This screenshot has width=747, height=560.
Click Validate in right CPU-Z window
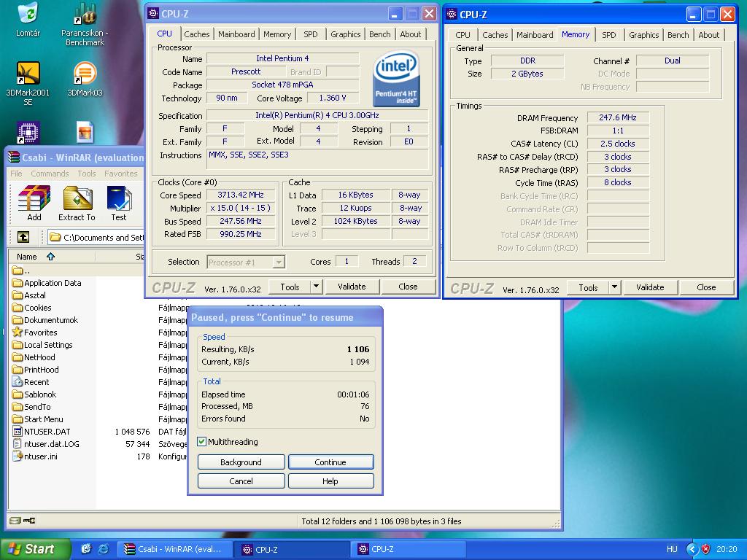pos(650,287)
